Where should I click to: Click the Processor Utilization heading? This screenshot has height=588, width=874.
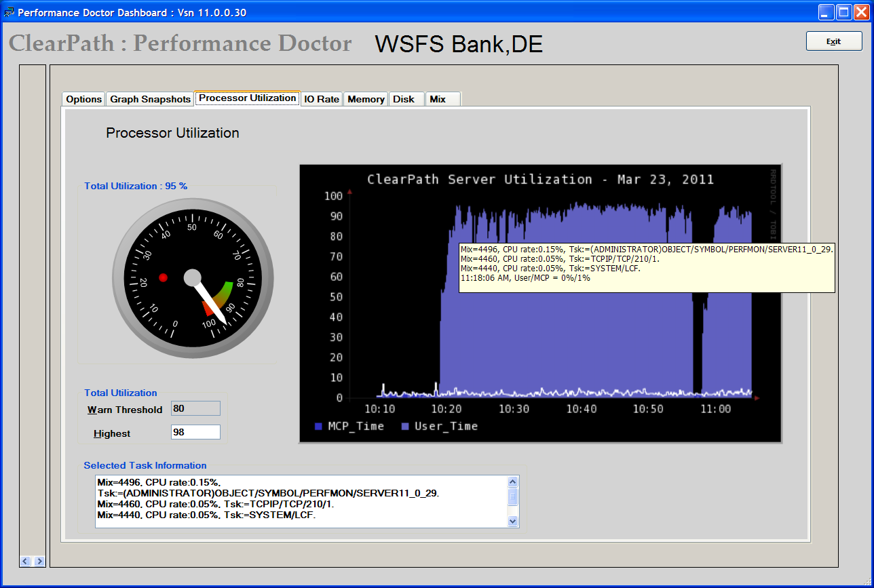[x=172, y=133]
